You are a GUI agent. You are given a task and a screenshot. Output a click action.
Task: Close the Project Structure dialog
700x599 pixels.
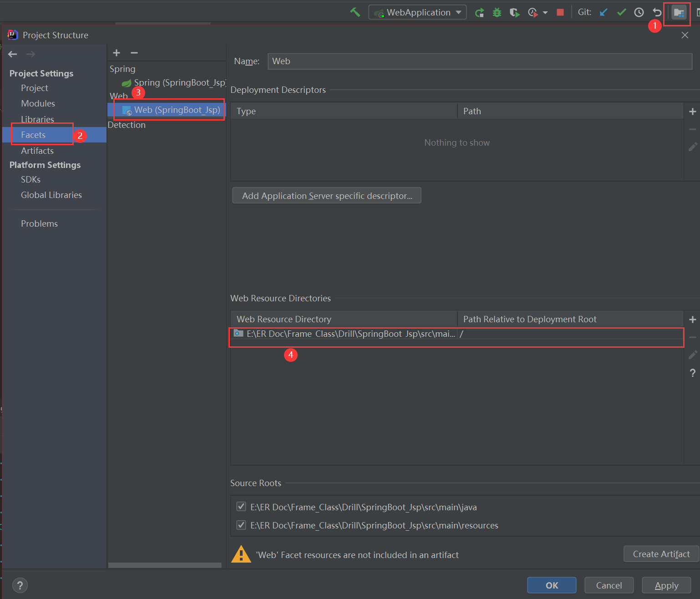coord(685,35)
